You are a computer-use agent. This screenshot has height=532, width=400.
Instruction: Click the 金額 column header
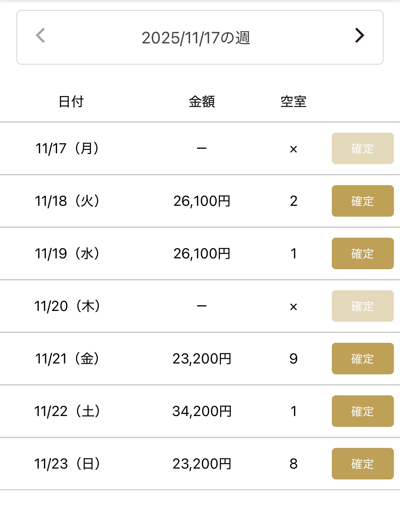pyautogui.click(x=202, y=101)
